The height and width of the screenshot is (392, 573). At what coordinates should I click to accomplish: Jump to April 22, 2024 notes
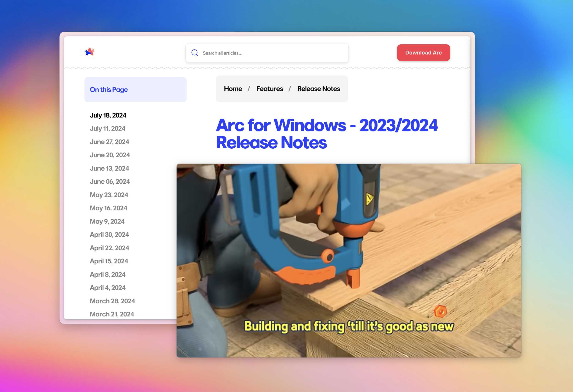(109, 248)
